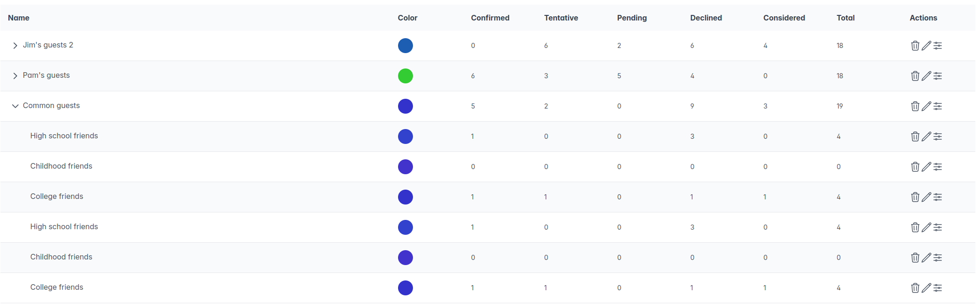
Task: Edit Pam's guests with pencil icon
Action: click(x=926, y=76)
